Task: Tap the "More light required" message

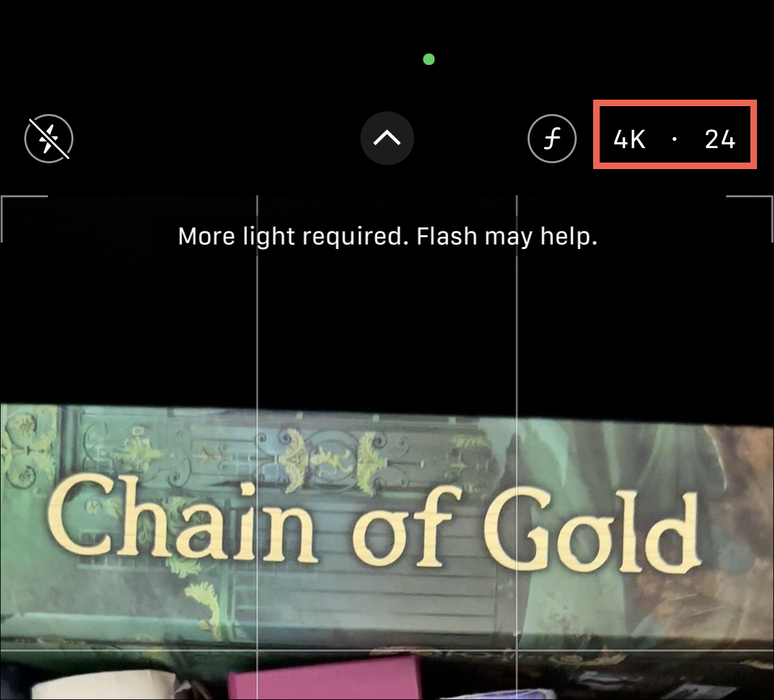Action: (x=387, y=236)
